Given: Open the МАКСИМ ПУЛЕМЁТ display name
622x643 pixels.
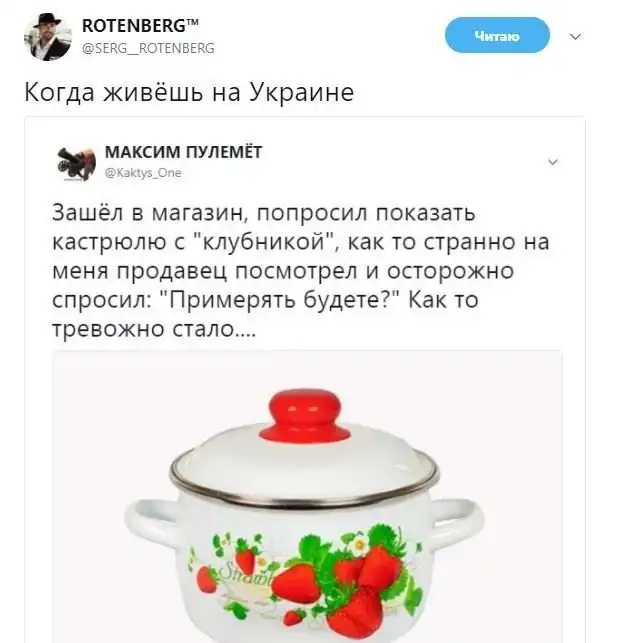Looking at the screenshot, I should coord(183,153).
